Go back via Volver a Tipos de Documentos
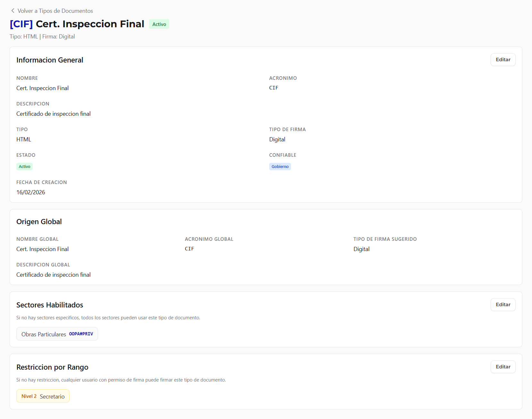This screenshot has width=532, height=419. coord(55,11)
